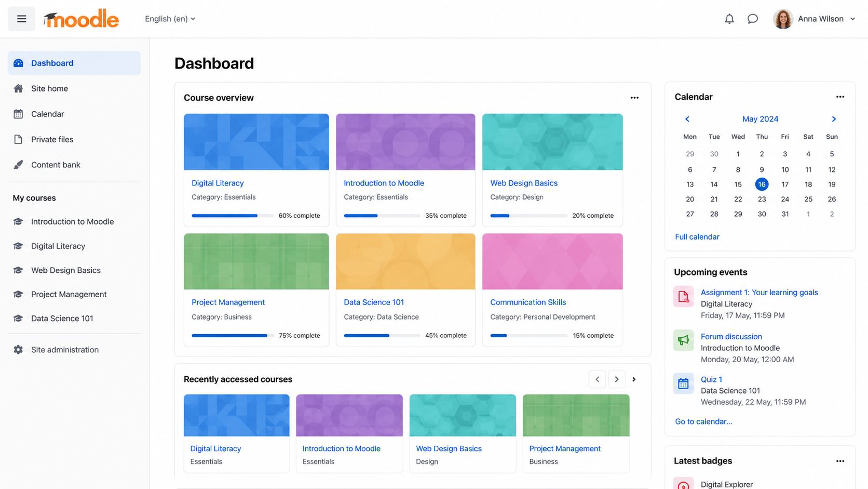The image size is (868, 489).
Task: Click the Project Management green thumbnail in overview
Action: click(x=256, y=261)
